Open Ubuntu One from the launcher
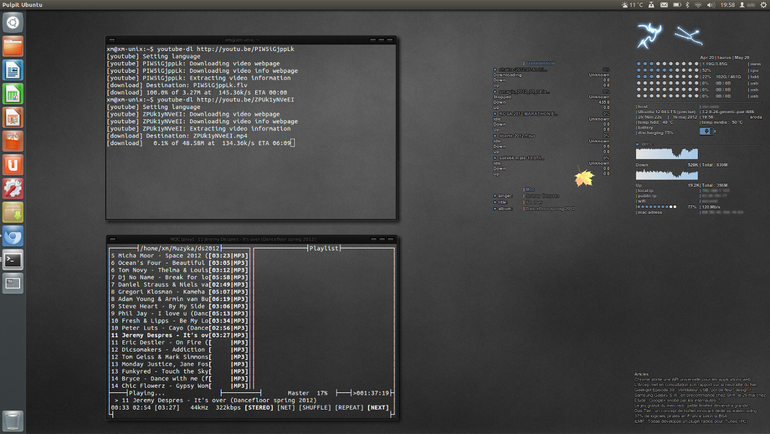 [x=13, y=164]
